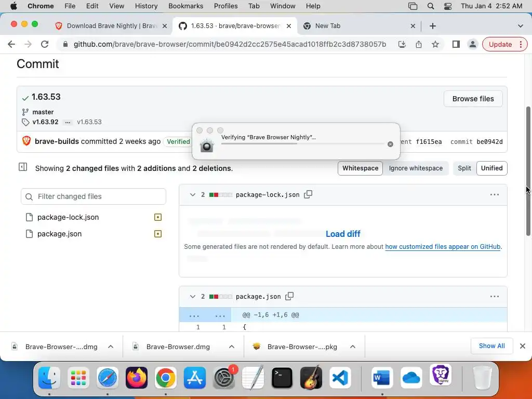
Task: Click the Update button in Chrome
Action: pos(500,44)
